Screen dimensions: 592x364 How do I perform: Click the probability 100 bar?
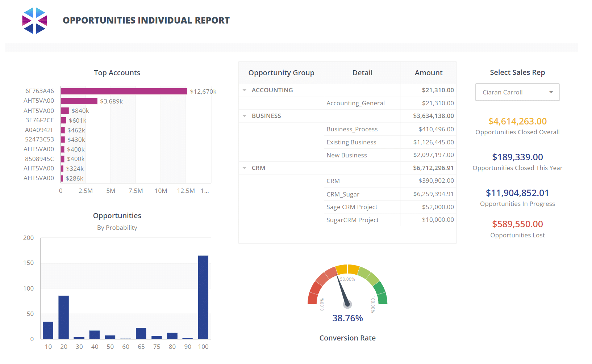pos(203,297)
